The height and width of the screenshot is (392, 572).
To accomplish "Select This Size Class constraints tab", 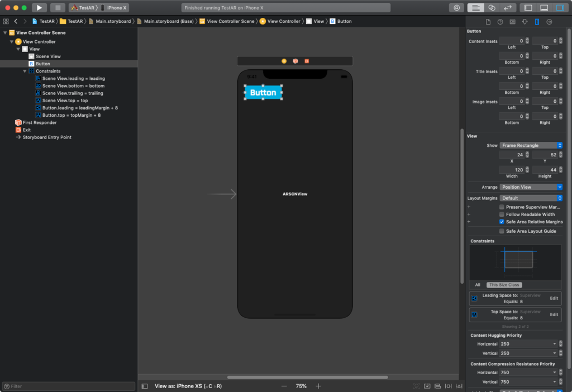I will pos(504,285).
